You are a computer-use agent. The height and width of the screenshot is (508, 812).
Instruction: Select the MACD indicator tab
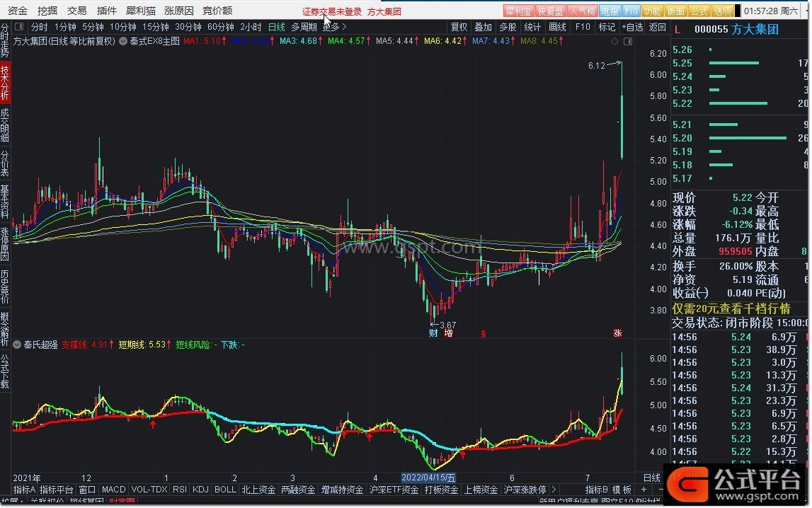(x=113, y=490)
